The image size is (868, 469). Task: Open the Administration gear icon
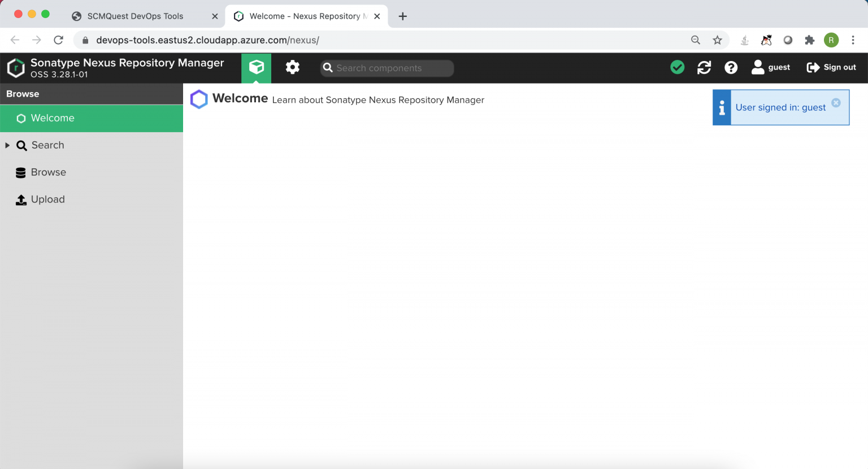293,67
